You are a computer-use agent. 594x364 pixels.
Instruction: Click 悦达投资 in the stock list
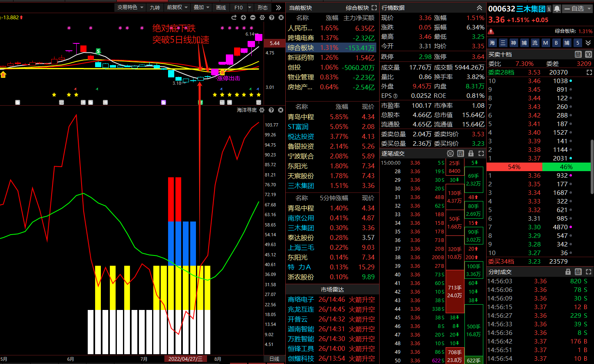tap(301, 136)
